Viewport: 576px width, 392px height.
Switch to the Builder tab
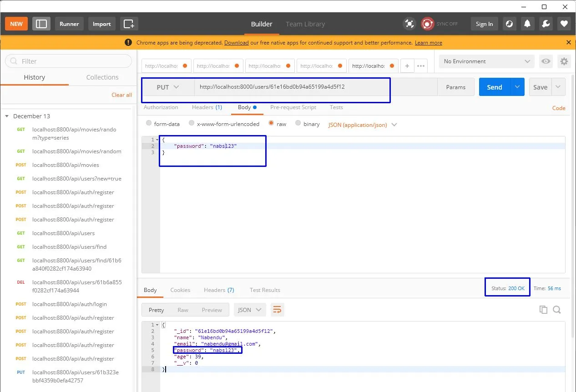point(262,24)
